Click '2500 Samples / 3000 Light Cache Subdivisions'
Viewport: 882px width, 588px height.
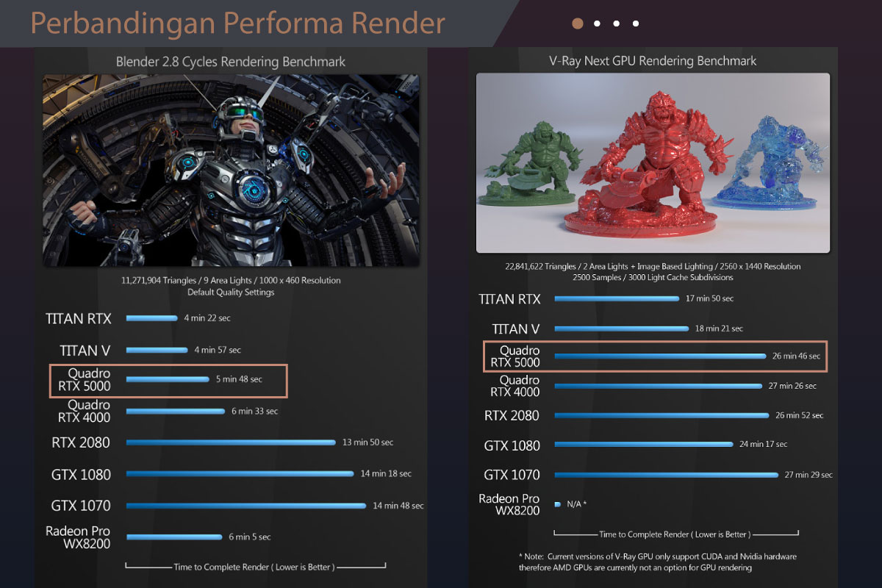click(653, 278)
